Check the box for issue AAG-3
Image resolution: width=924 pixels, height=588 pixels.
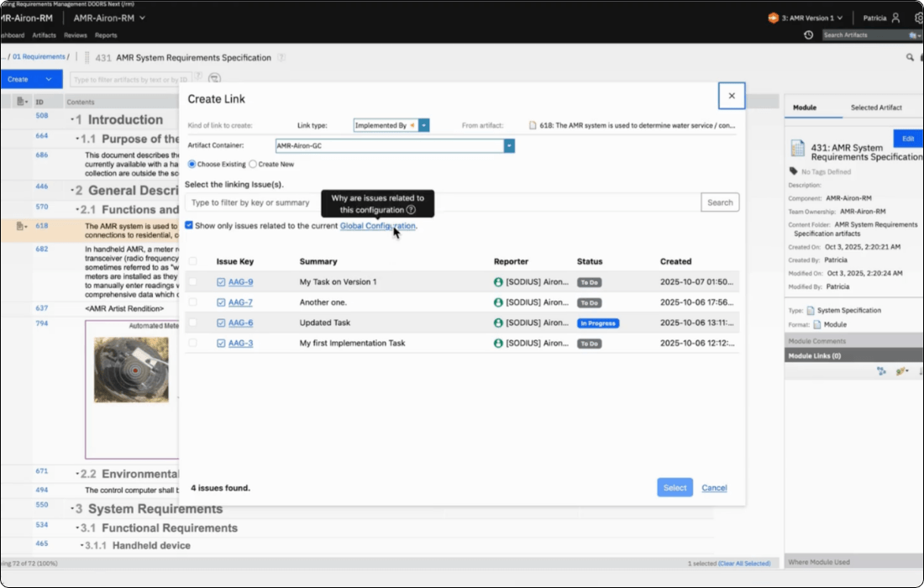point(192,343)
